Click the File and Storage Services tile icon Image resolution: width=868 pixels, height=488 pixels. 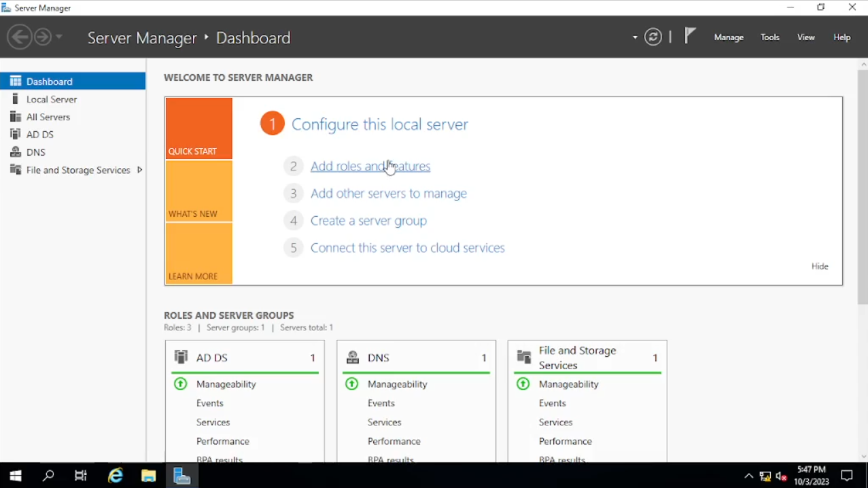tap(523, 358)
